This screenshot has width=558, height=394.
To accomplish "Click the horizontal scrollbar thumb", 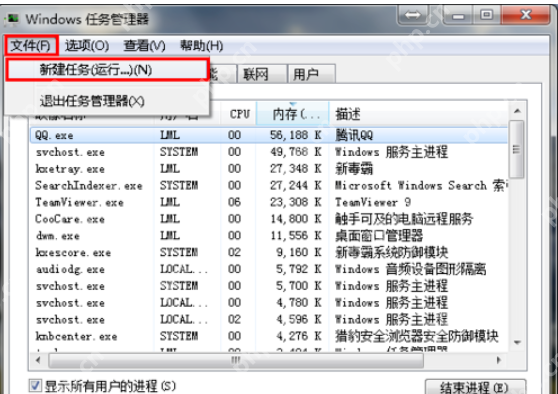I will [x=236, y=360].
